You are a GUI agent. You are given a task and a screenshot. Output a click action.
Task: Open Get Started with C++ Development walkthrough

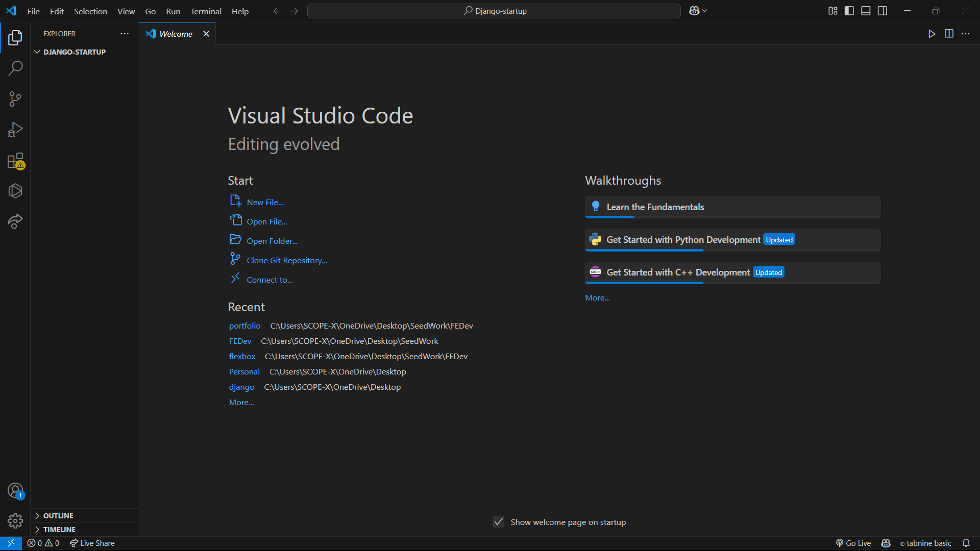[732, 272]
